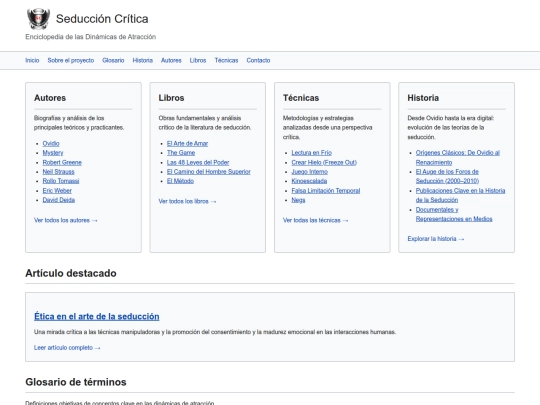The height and width of the screenshot is (405, 540).
Task: Open Documentales y Representaciones en Medios link
Action: pos(454,214)
